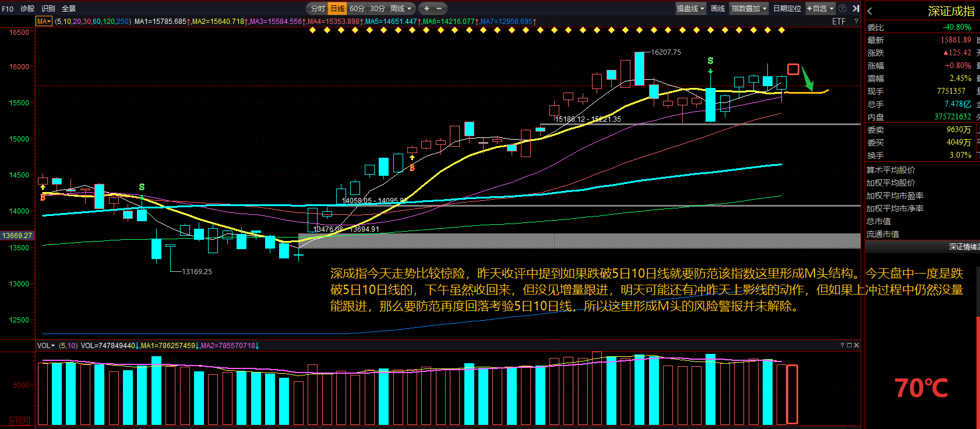
Task: Click the 13476.08 - 13694.91 gap label
Action: tap(346, 229)
